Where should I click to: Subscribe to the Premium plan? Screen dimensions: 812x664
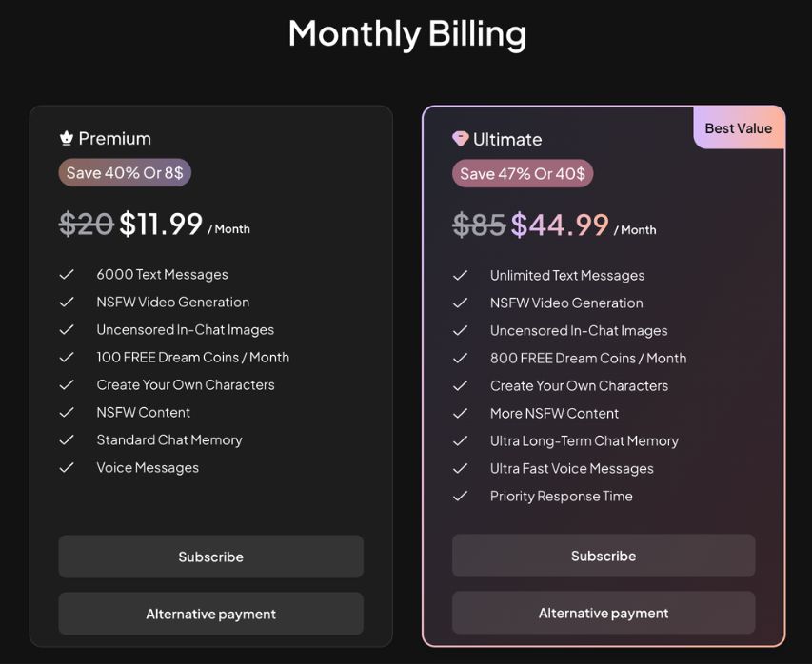[210, 557]
